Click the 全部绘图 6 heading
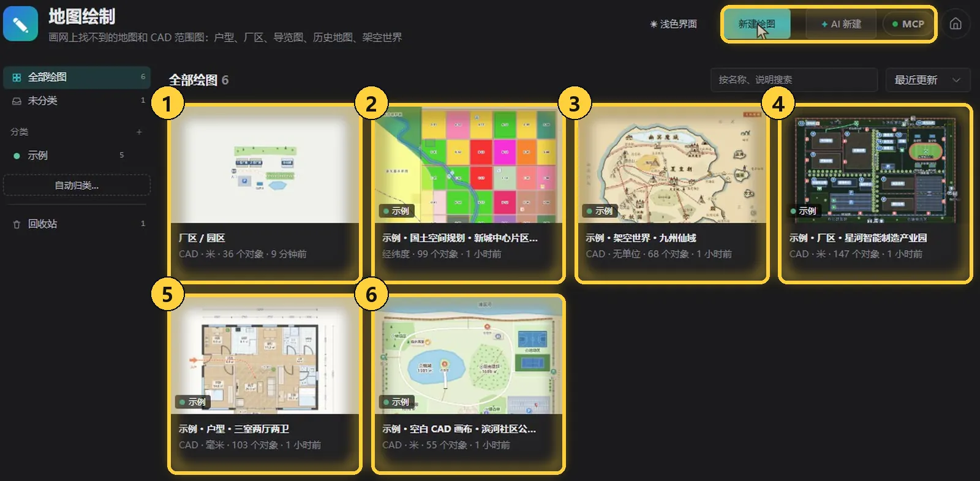This screenshot has width=980, height=481. [198, 80]
